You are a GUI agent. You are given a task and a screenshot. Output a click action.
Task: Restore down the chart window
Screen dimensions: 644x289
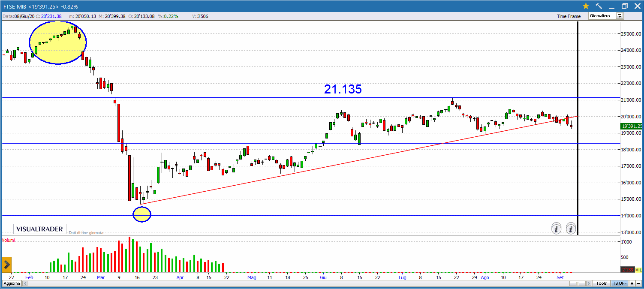tap(624, 6)
